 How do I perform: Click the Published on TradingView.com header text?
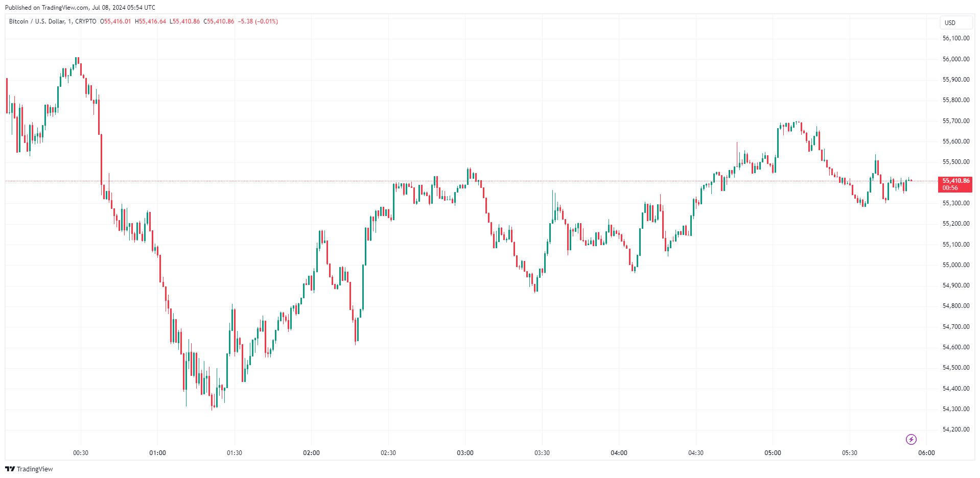pos(80,8)
